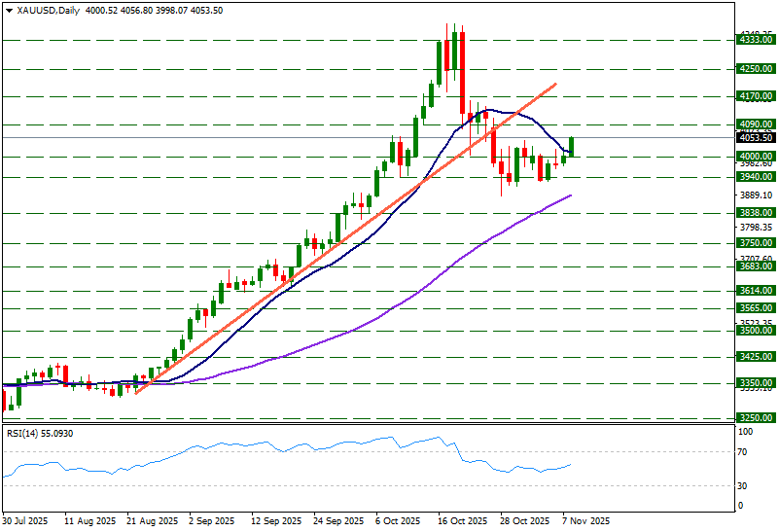Click the 4170.00 resistance level label
This screenshot has width=779, height=532.
click(755, 96)
